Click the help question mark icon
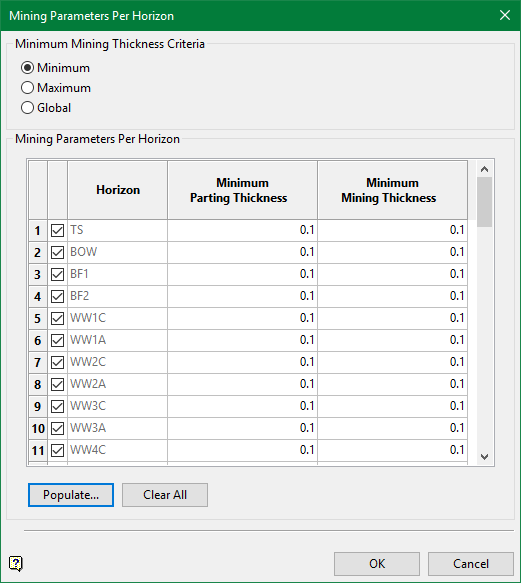This screenshot has width=521, height=583. 16,563
